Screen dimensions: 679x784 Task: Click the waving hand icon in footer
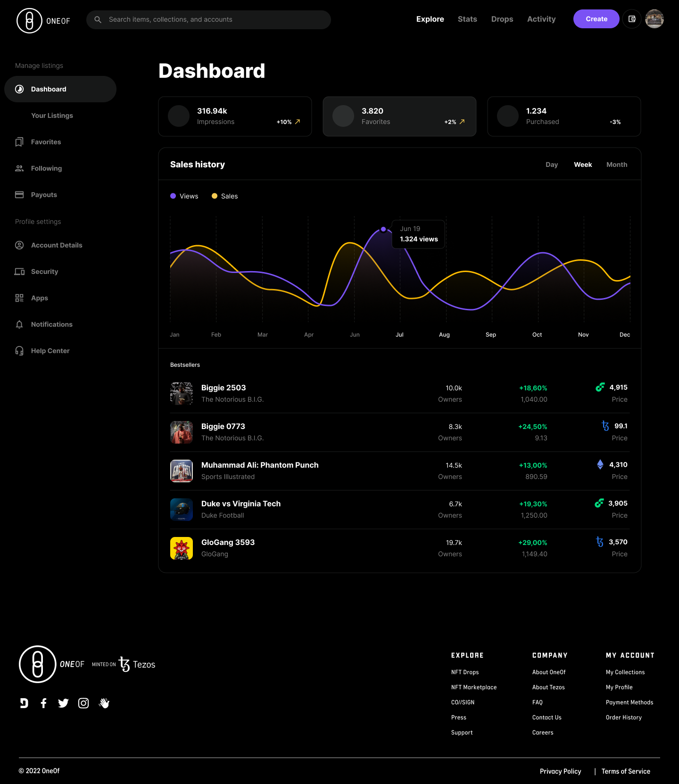tap(104, 703)
